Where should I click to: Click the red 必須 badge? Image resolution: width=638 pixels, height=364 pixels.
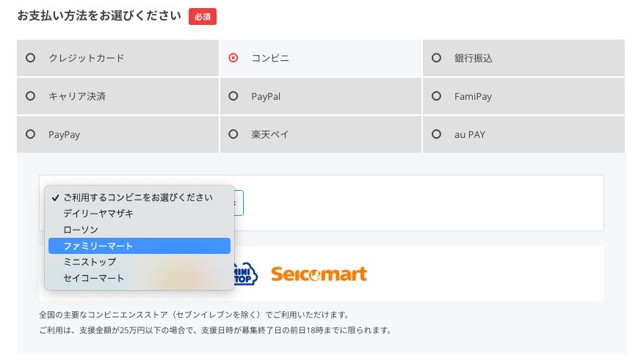[202, 16]
